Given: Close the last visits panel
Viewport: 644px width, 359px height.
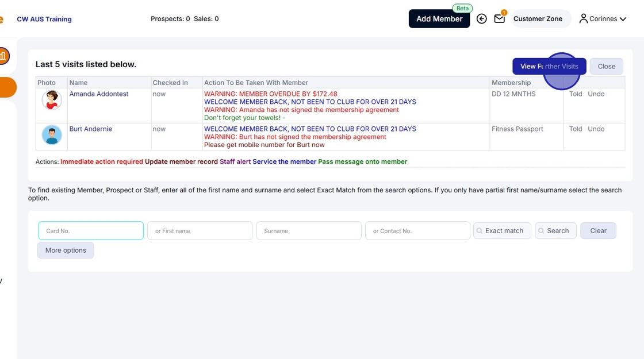Looking at the screenshot, I should [606, 67].
